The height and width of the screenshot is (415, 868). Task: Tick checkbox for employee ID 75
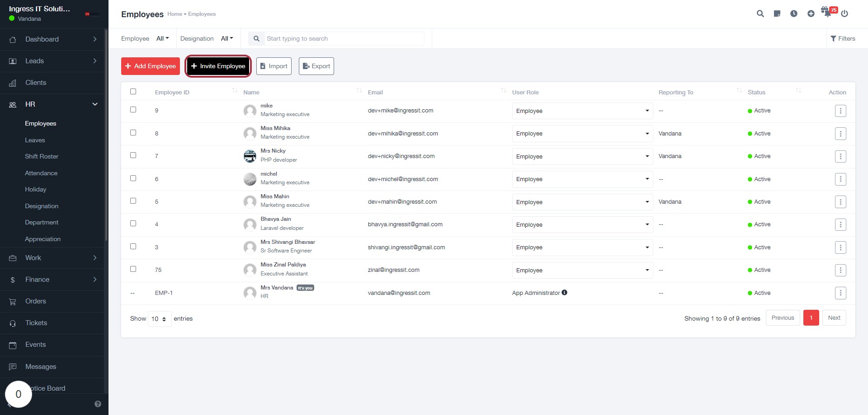click(133, 269)
